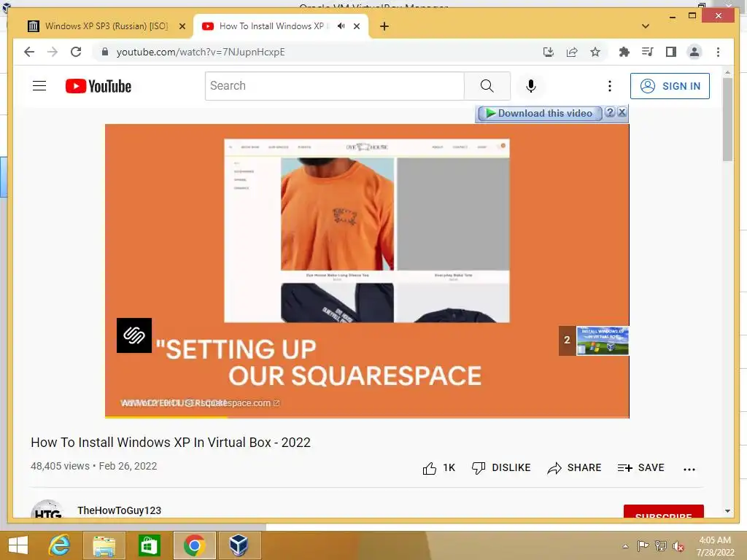Click the address bar URL

point(201,52)
